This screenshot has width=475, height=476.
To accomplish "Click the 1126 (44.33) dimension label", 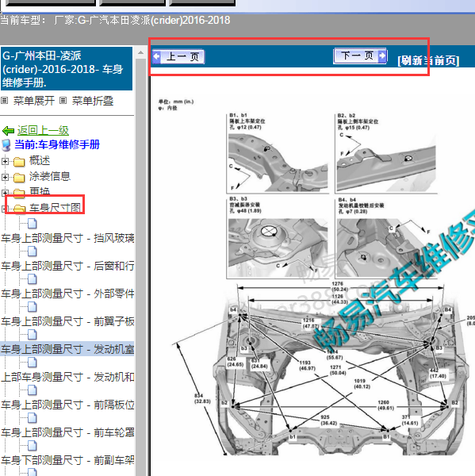I will click(x=338, y=299).
